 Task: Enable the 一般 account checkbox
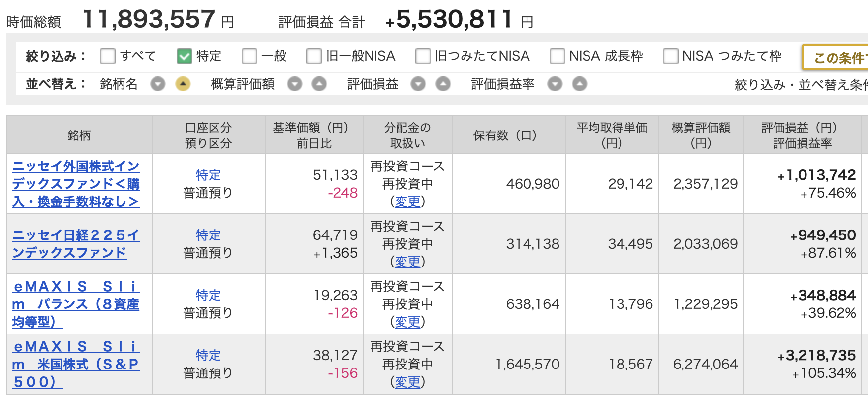point(249,56)
